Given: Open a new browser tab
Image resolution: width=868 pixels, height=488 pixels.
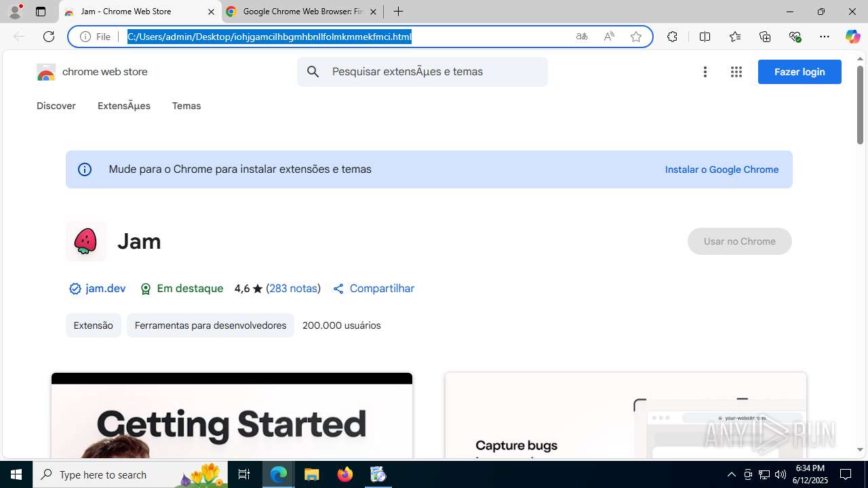Looking at the screenshot, I should click(x=399, y=12).
